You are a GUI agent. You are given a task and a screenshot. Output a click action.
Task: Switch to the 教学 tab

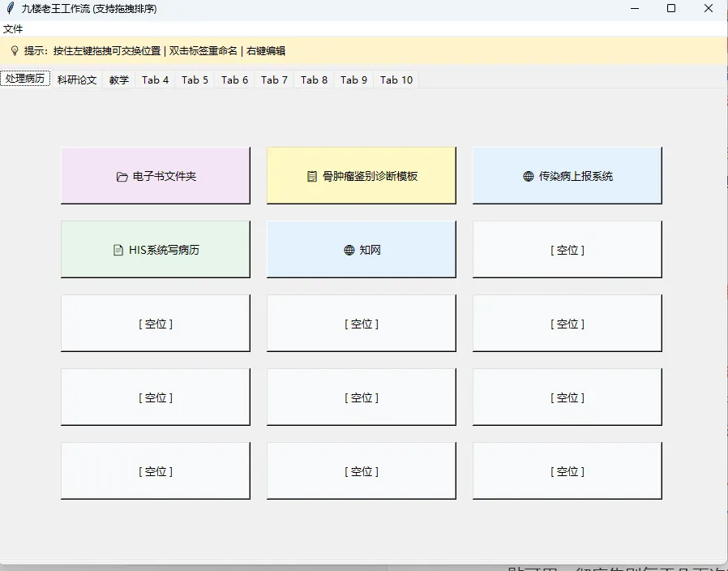[x=119, y=80]
